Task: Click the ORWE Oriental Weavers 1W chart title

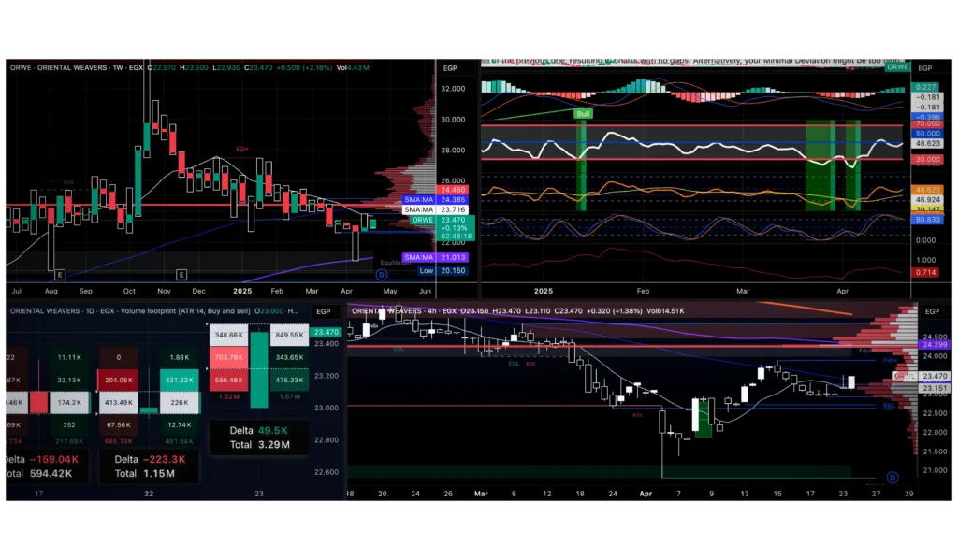Action: coord(77,68)
